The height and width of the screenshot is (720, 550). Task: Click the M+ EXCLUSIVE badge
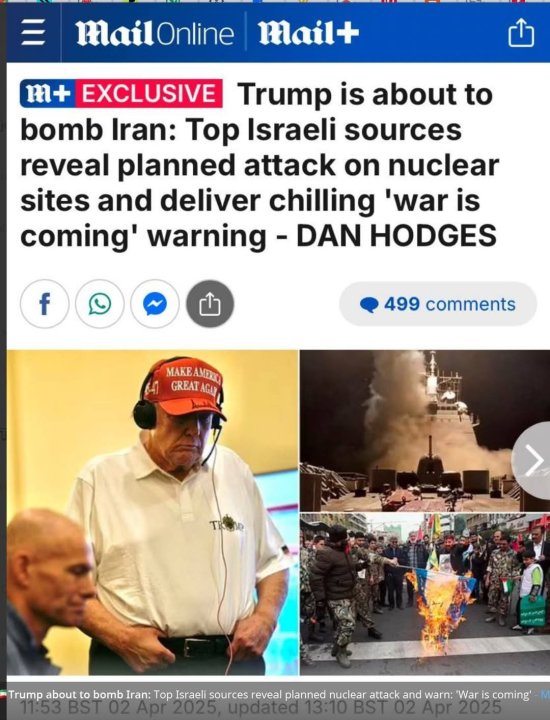[x=121, y=94]
